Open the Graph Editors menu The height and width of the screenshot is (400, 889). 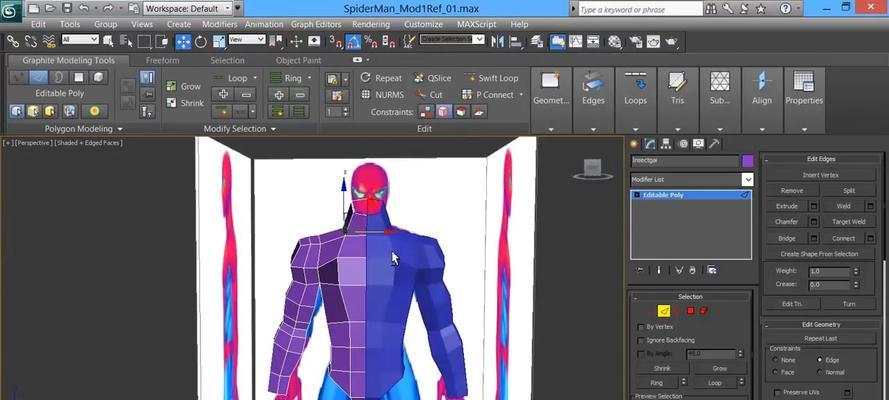click(x=316, y=24)
